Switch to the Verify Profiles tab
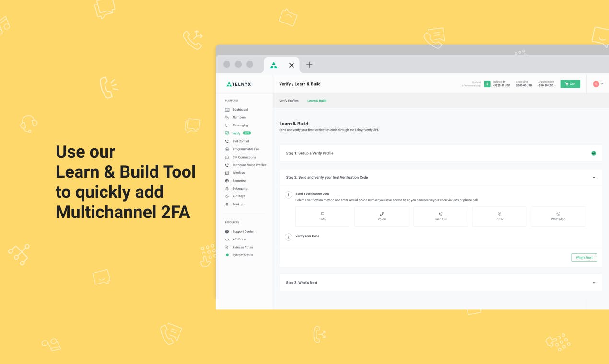The height and width of the screenshot is (364, 609). tap(289, 101)
